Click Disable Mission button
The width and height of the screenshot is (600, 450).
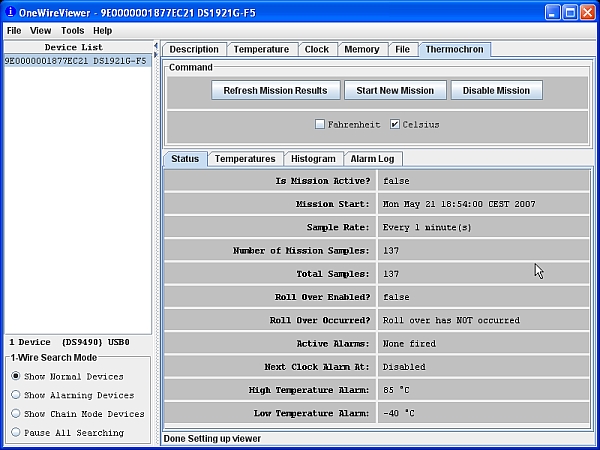pos(497,90)
